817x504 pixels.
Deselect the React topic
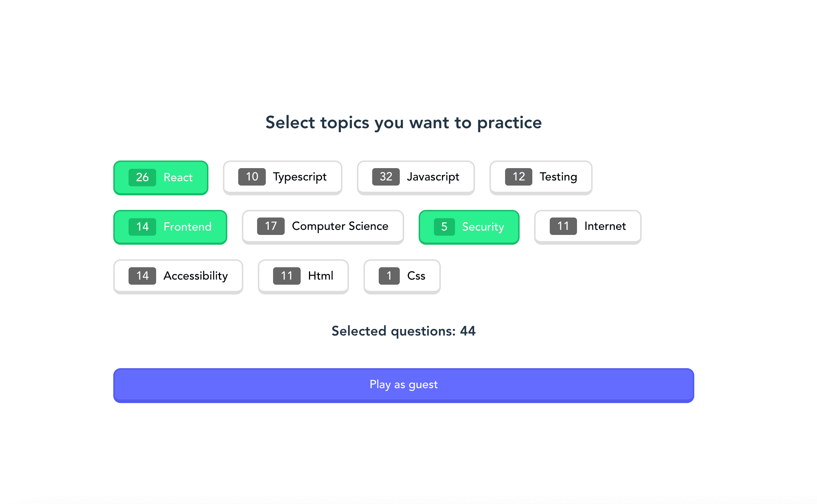click(161, 178)
